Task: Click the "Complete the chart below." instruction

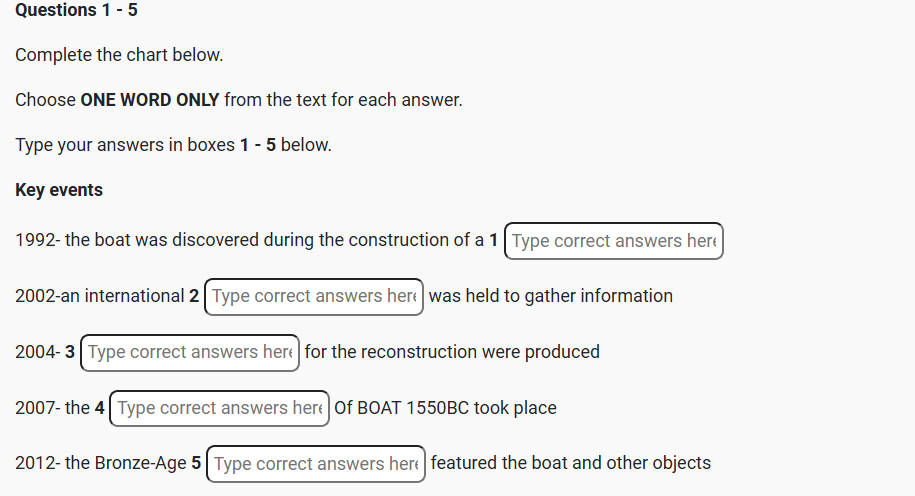Action: [119, 55]
